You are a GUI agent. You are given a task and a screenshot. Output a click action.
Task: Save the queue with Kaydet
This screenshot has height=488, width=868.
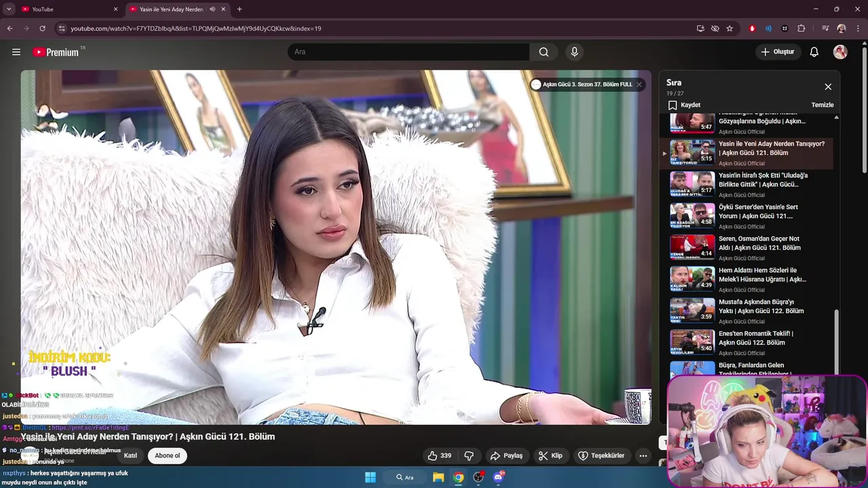(x=684, y=105)
